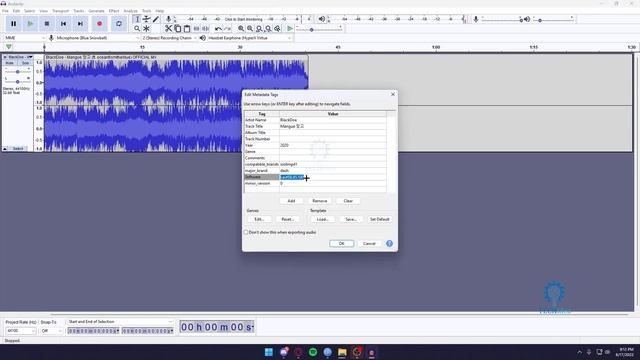The height and width of the screenshot is (360, 640).
Task: Open Windows Start from the taskbar
Action: coord(269,352)
